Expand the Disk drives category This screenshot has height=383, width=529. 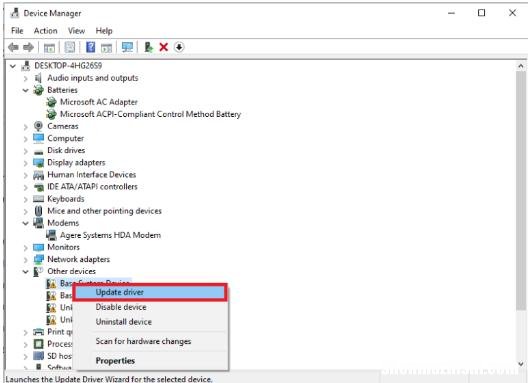pos(26,151)
